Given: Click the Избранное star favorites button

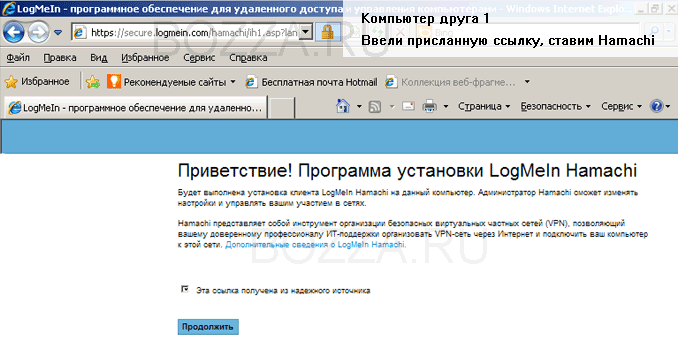Looking at the screenshot, I should 37,81.
